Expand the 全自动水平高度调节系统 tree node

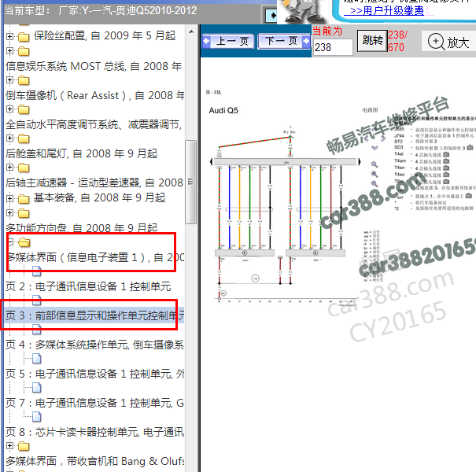click(9, 109)
